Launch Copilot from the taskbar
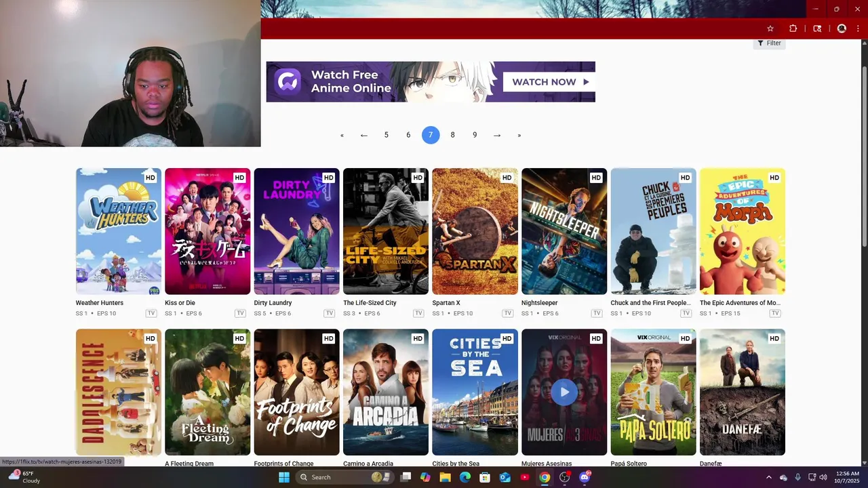868x488 pixels. coord(425,477)
